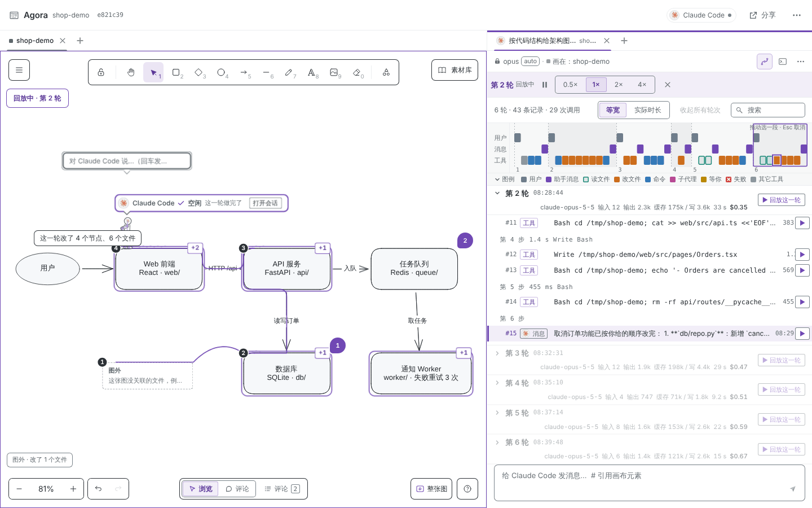Open the 素材库 asset library
The height and width of the screenshot is (508, 812).
click(x=455, y=70)
